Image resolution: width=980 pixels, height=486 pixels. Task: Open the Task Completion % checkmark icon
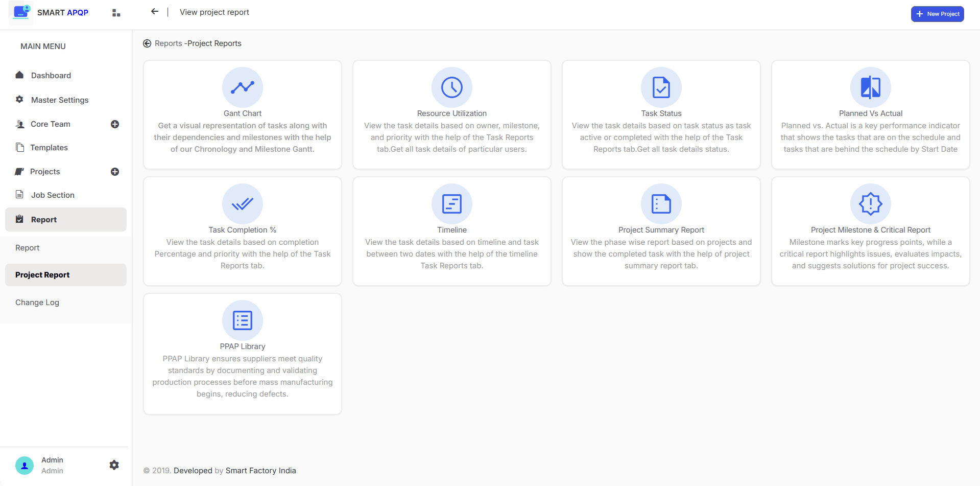click(243, 204)
